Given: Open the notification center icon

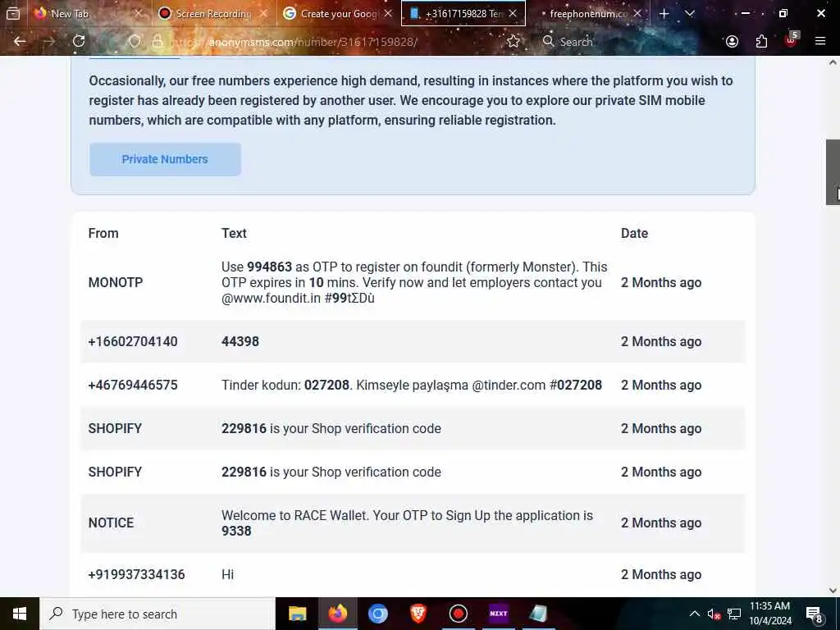Looking at the screenshot, I should [x=815, y=614].
